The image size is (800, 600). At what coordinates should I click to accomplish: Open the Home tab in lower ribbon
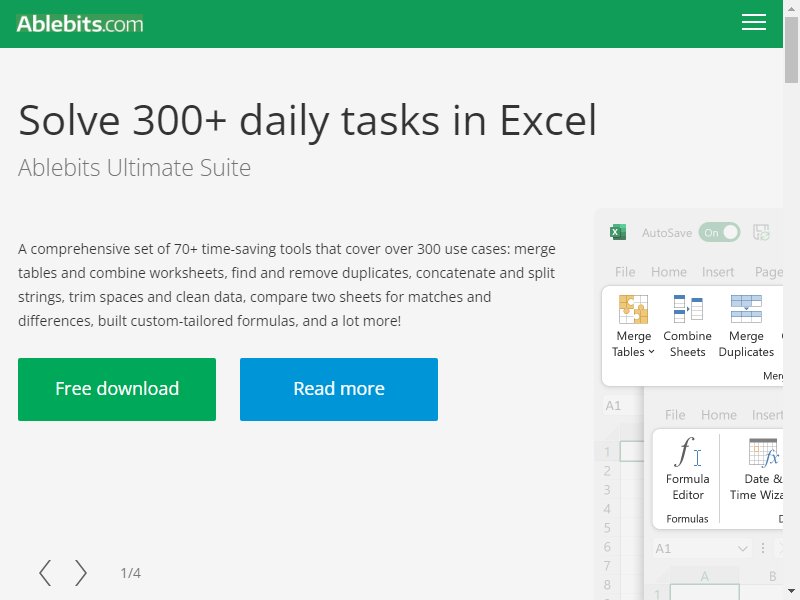click(x=718, y=415)
